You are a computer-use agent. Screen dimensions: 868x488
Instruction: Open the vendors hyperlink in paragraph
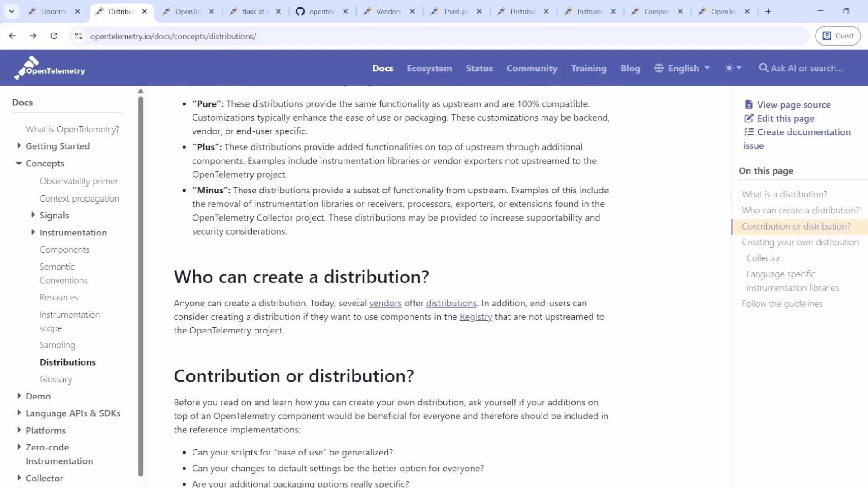385,303
